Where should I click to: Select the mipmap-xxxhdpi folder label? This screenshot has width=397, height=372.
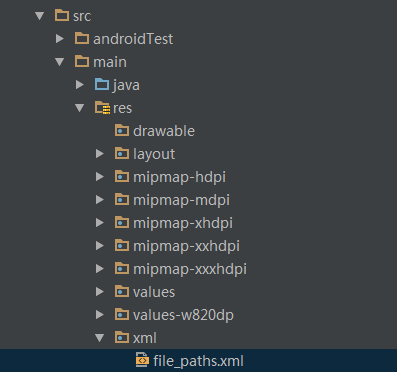click(190, 269)
